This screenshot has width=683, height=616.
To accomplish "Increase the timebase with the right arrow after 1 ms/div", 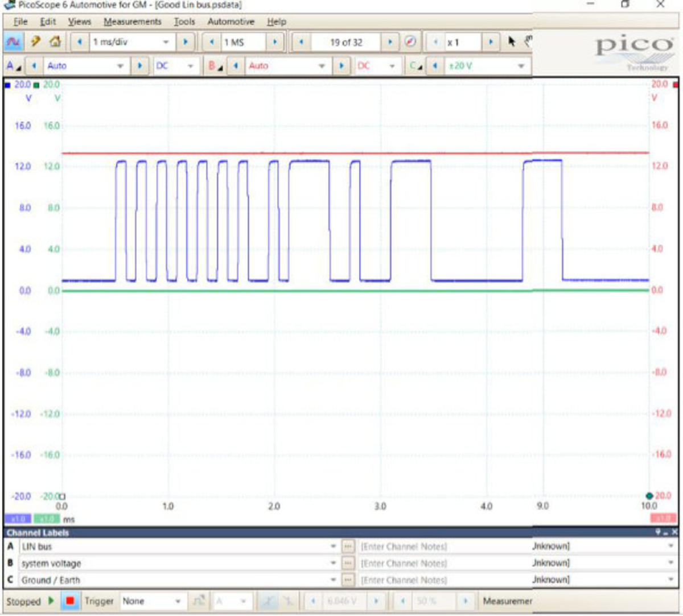I will pos(184,42).
